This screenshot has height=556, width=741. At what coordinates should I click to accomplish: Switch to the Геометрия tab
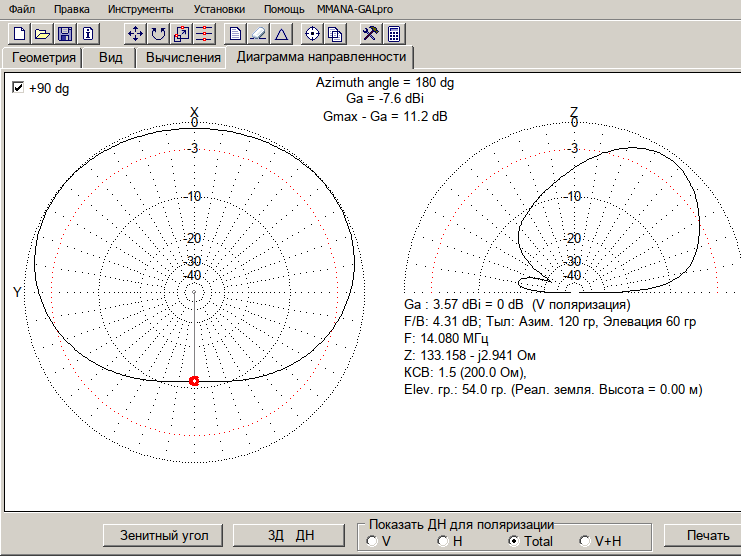[x=44, y=57]
